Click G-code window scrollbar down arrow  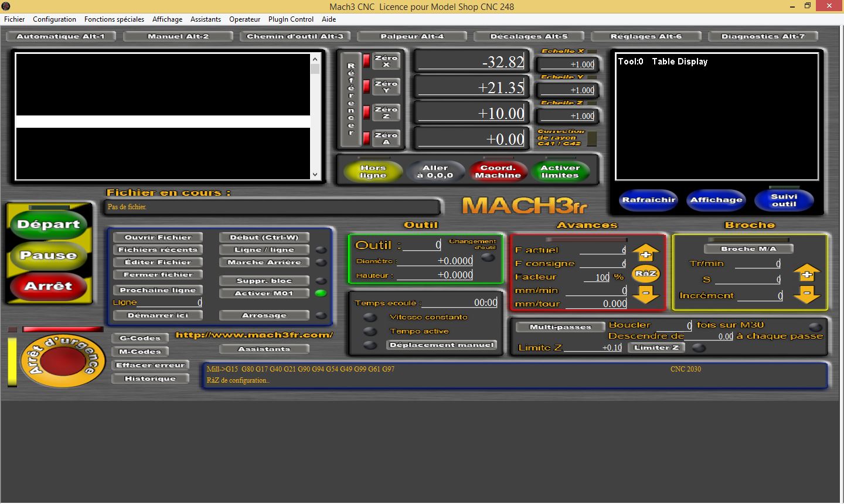(x=315, y=175)
